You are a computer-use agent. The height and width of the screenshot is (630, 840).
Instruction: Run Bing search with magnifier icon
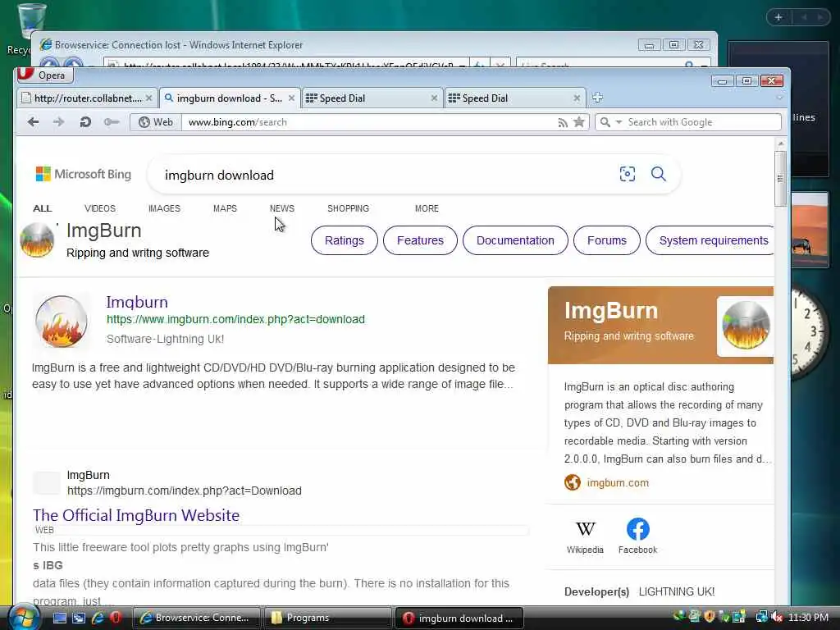(659, 174)
